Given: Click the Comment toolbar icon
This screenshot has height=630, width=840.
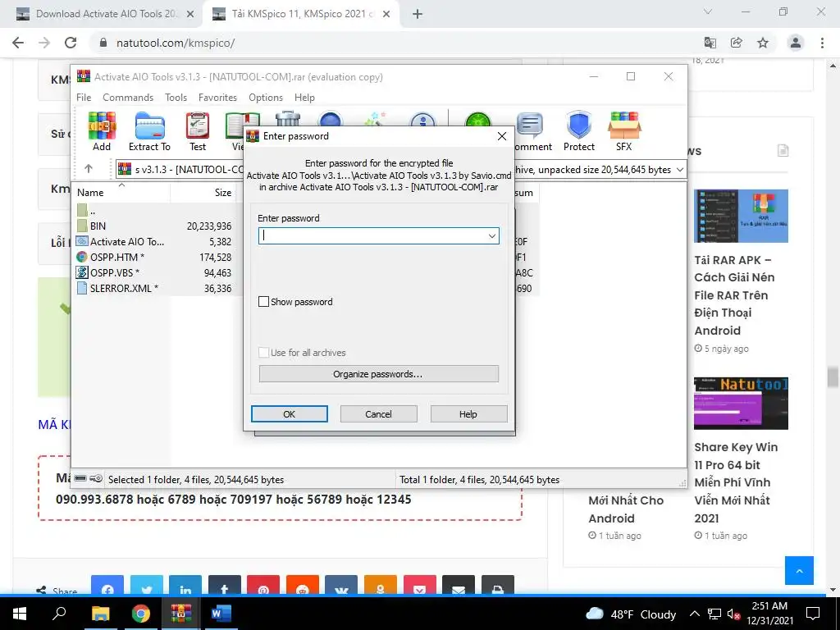Looking at the screenshot, I should [531, 132].
